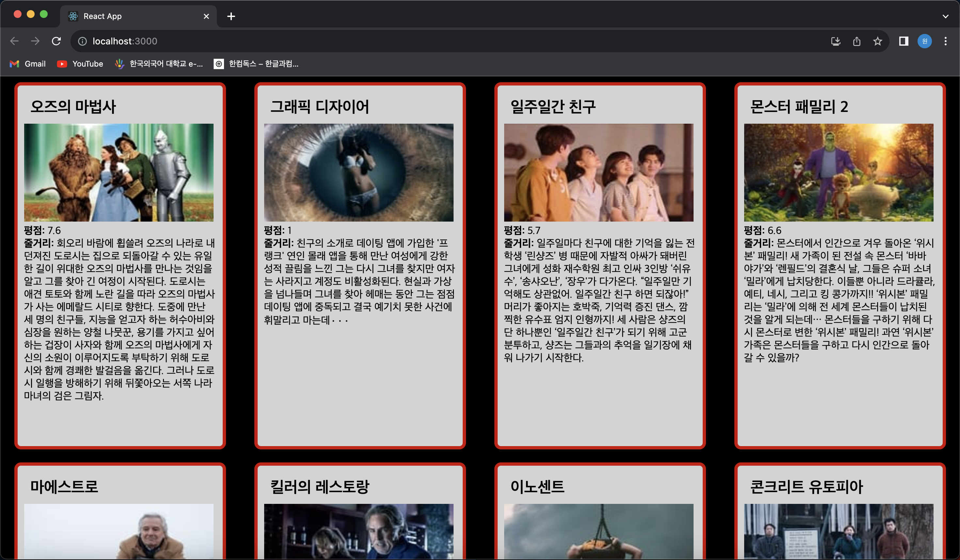Expand the tab search chevron
Viewport: 960px width, 560px height.
(x=946, y=16)
